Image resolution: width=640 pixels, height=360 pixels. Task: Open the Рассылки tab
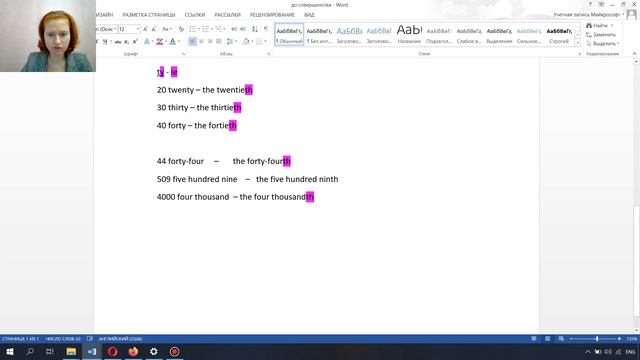(x=227, y=15)
